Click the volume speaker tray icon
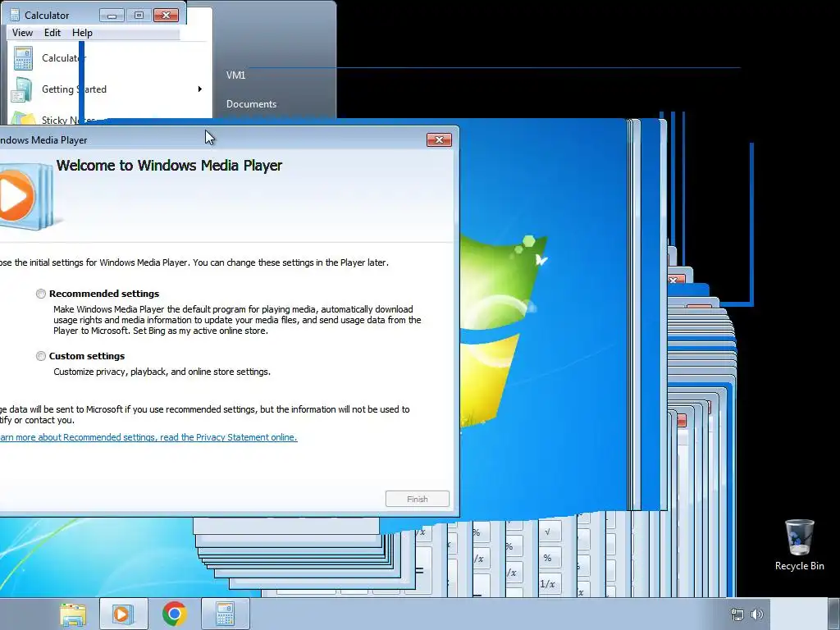The height and width of the screenshot is (630, 840). pyautogui.click(x=757, y=614)
